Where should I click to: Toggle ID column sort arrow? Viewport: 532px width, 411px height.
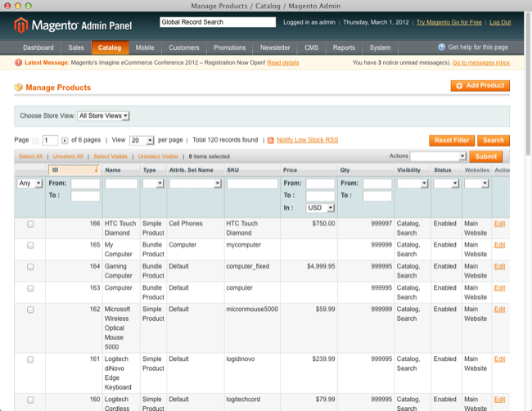click(x=96, y=169)
